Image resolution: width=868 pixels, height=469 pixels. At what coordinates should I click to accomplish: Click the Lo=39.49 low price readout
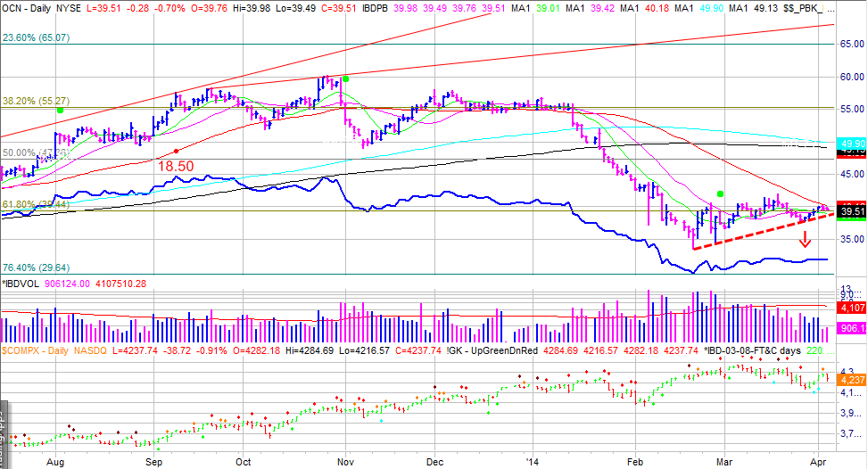[x=296, y=8]
